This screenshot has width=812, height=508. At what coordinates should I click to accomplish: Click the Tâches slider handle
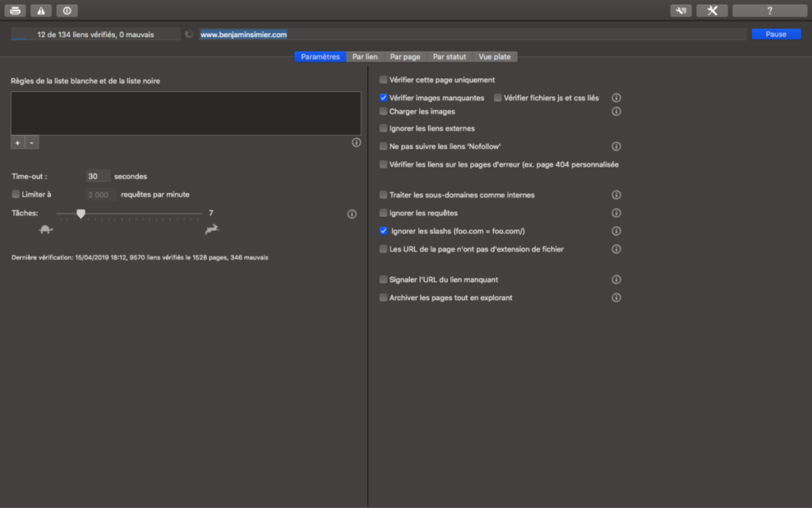[x=80, y=214]
